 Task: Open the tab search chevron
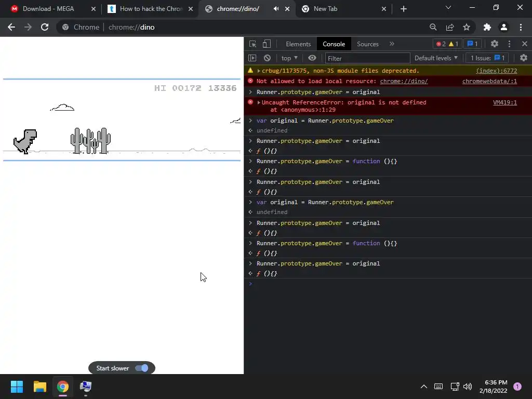[448, 7]
